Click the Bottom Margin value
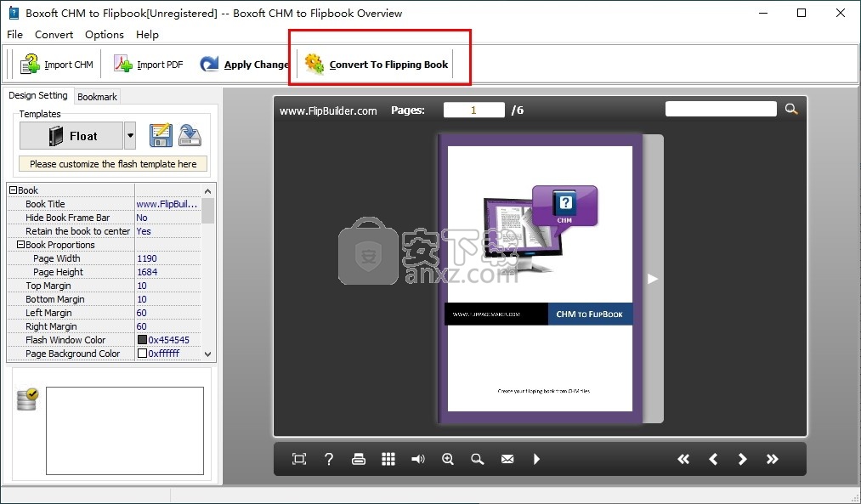 point(167,299)
